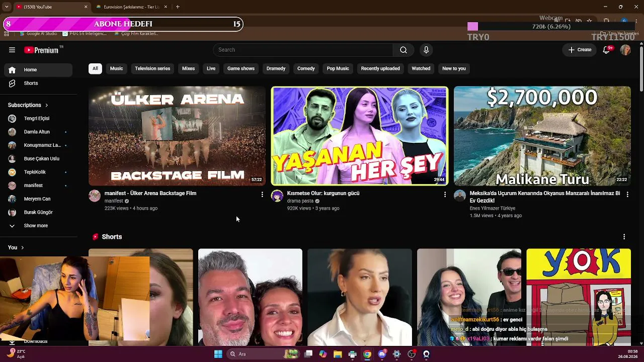The image size is (644, 362).
Task: Open the Settings gear in the taskbar
Action: coord(396,354)
